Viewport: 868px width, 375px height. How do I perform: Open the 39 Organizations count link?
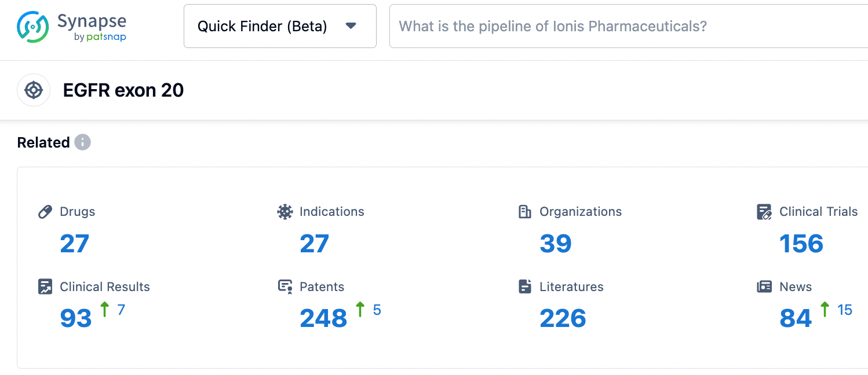tap(556, 244)
